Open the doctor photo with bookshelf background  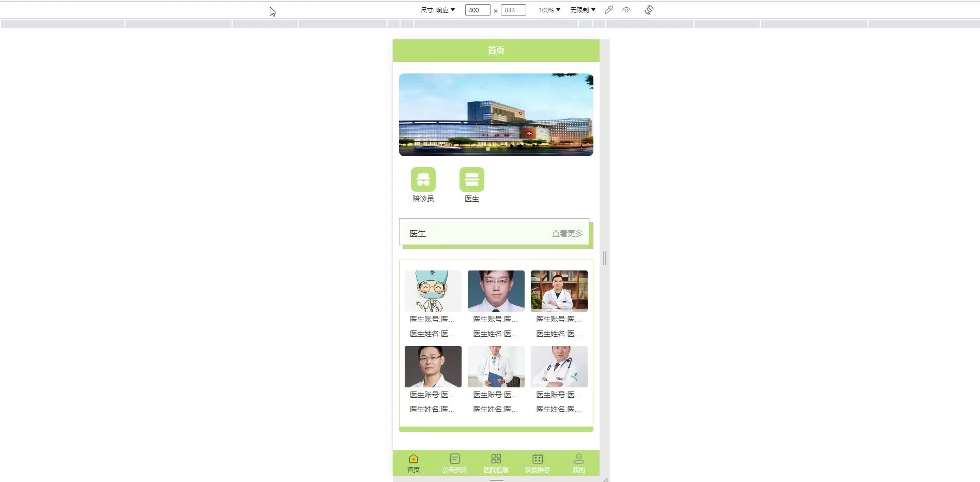[559, 291]
